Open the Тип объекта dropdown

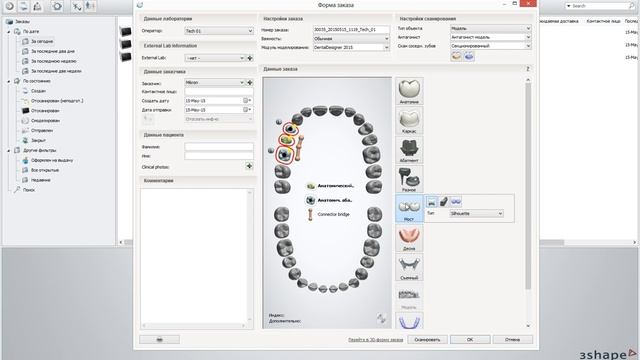click(x=491, y=29)
